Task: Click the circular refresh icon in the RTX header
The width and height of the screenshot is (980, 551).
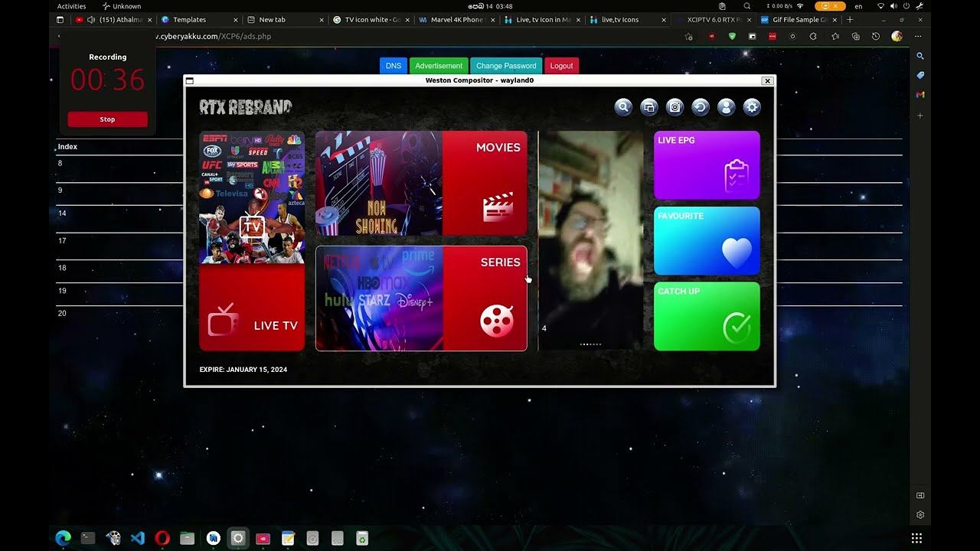Action: (701, 107)
